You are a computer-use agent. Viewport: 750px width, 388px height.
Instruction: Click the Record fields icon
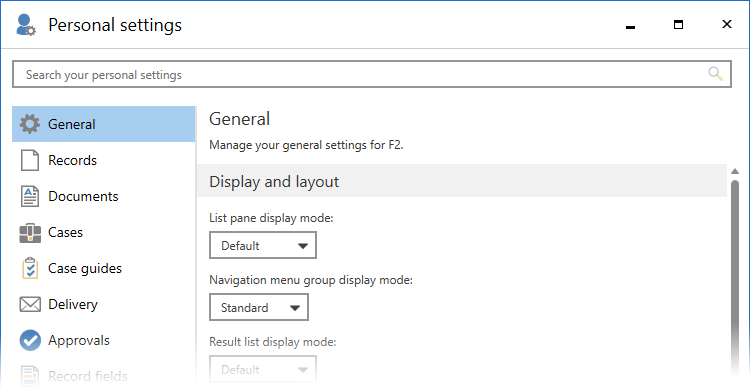30,376
